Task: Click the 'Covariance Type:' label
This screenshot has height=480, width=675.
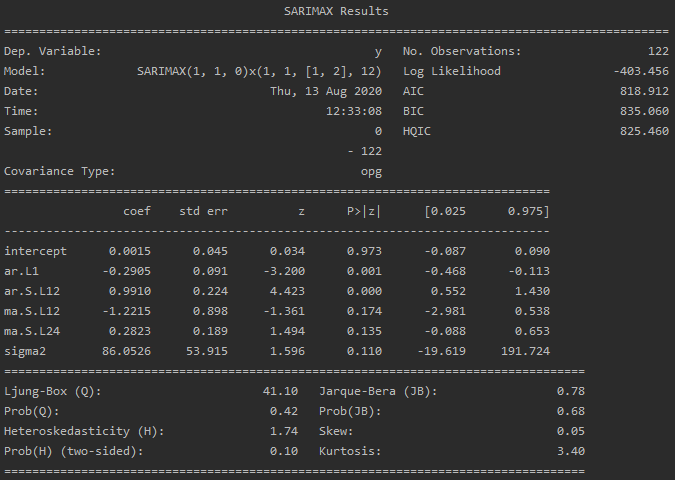Action: click(x=59, y=171)
